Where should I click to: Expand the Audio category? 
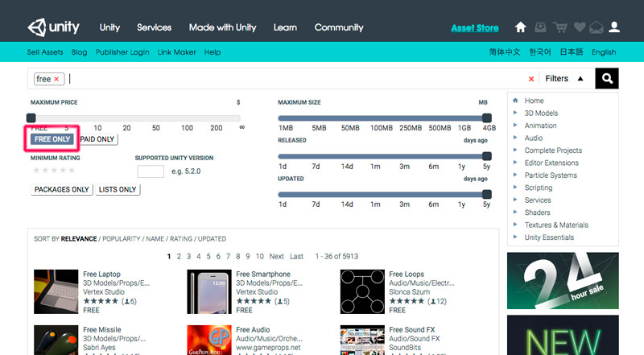534,138
